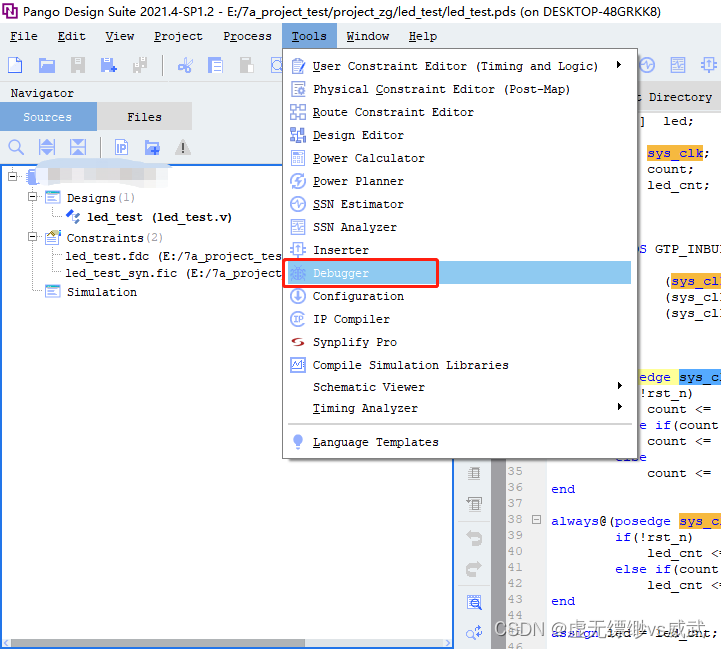Click the Inserter icon in top-right toolbar
721x649 pixels.
point(709,65)
